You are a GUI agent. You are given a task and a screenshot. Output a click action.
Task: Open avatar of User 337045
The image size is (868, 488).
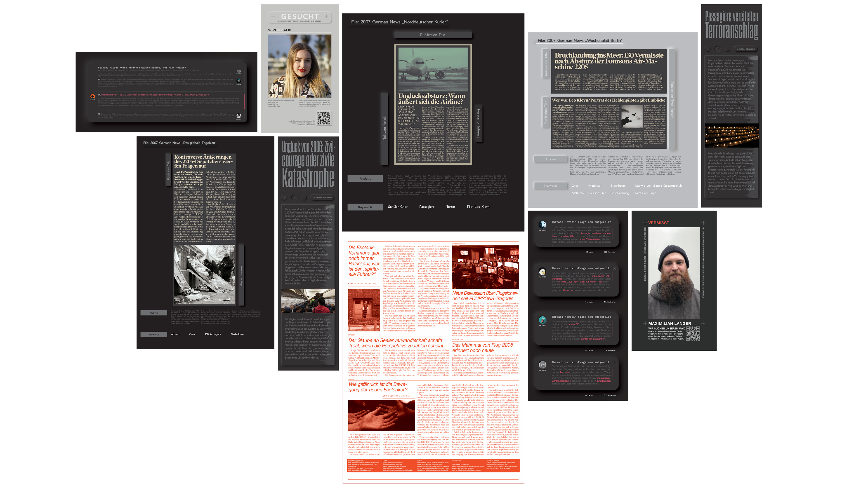(x=542, y=225)
